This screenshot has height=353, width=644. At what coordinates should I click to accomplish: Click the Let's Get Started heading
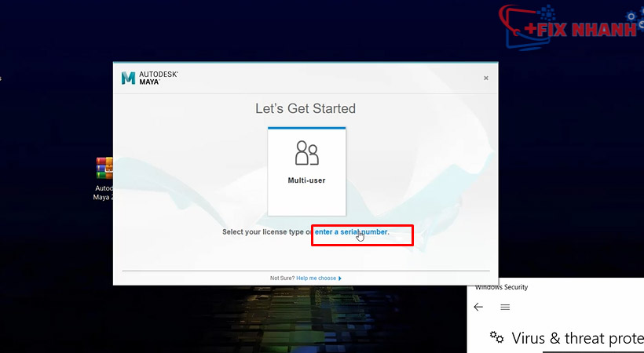[306, 108]
